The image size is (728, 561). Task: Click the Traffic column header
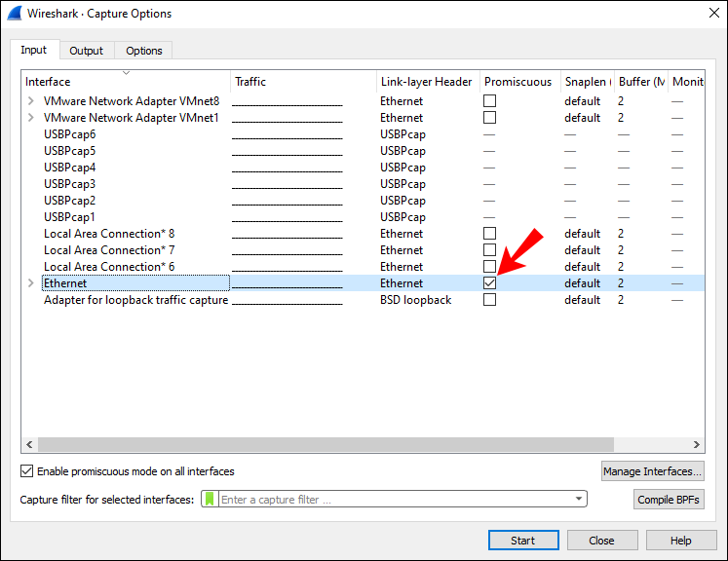click(303, 81)
